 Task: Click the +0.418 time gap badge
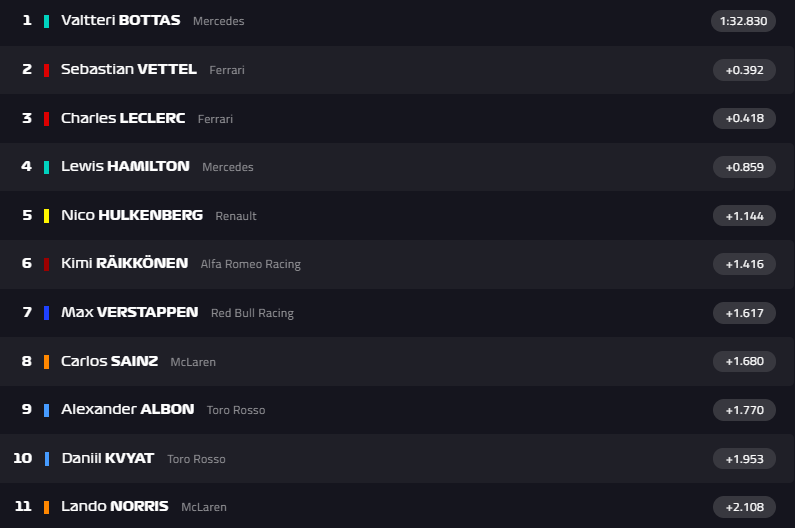[x=744, y=118]
